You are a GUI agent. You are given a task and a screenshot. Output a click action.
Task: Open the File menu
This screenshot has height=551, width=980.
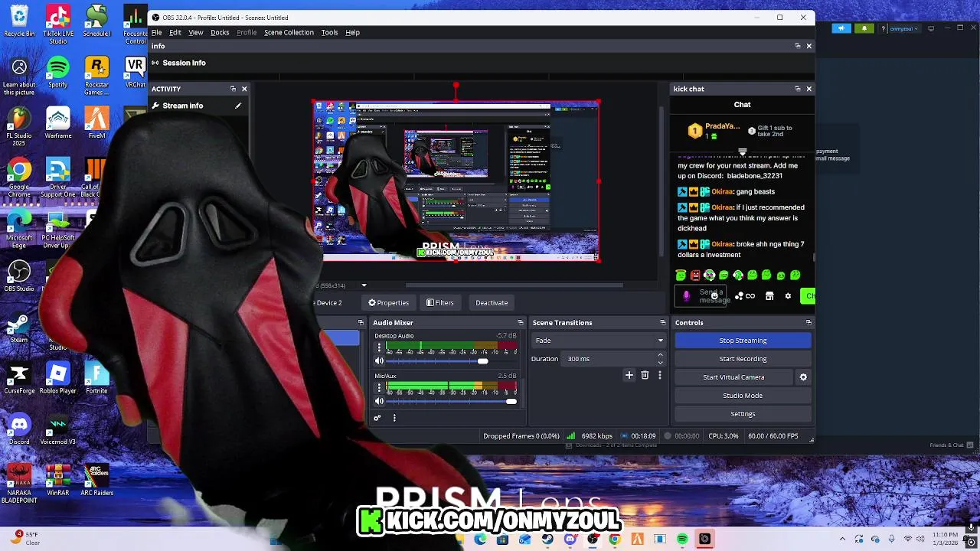(x=156, y=32)
